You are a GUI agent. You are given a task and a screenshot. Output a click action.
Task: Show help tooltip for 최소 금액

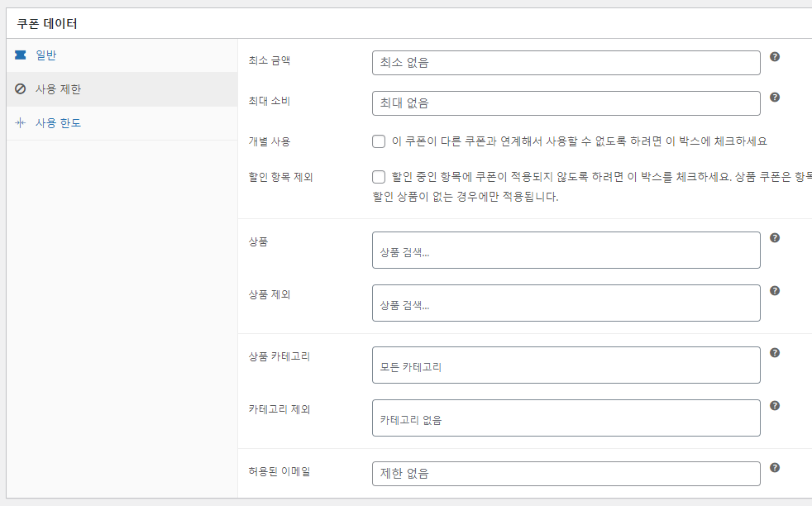pyautogui.click(x=775, y=56)
